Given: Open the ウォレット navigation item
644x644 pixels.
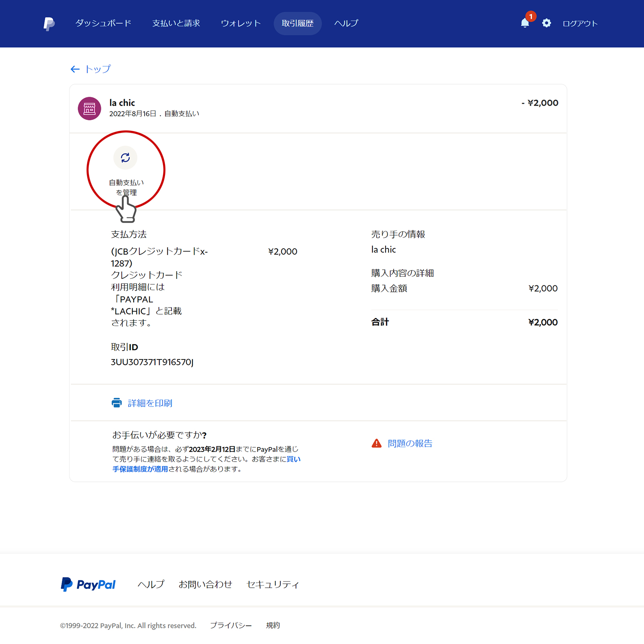Looking at the screenshot, I should pyautogui.click(x=241, y=23).
